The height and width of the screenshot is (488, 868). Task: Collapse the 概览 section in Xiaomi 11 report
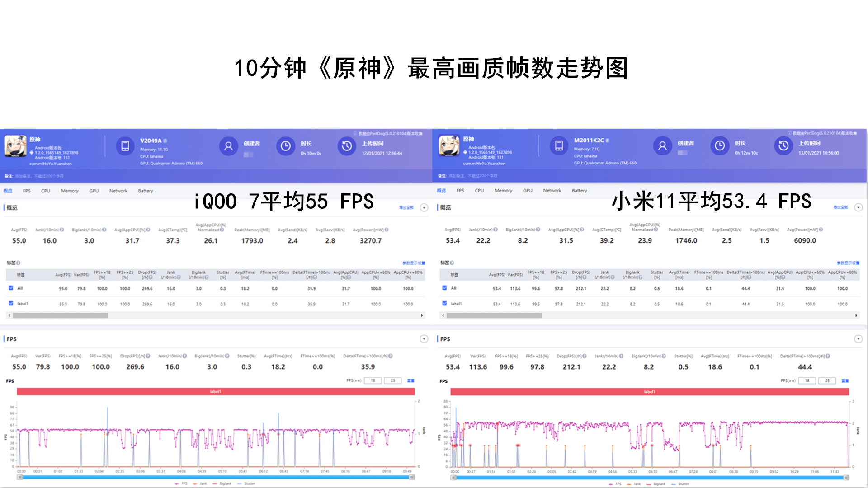click(858, 207)
